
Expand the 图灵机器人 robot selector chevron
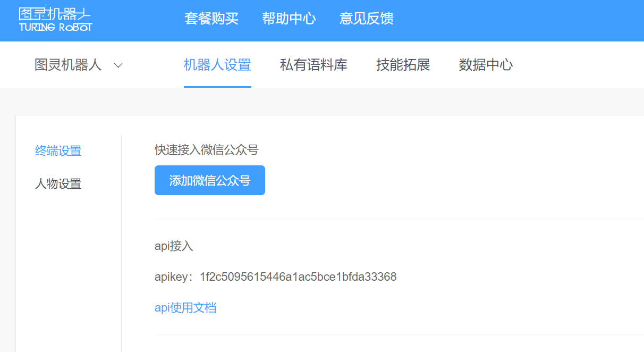(118, 65)
